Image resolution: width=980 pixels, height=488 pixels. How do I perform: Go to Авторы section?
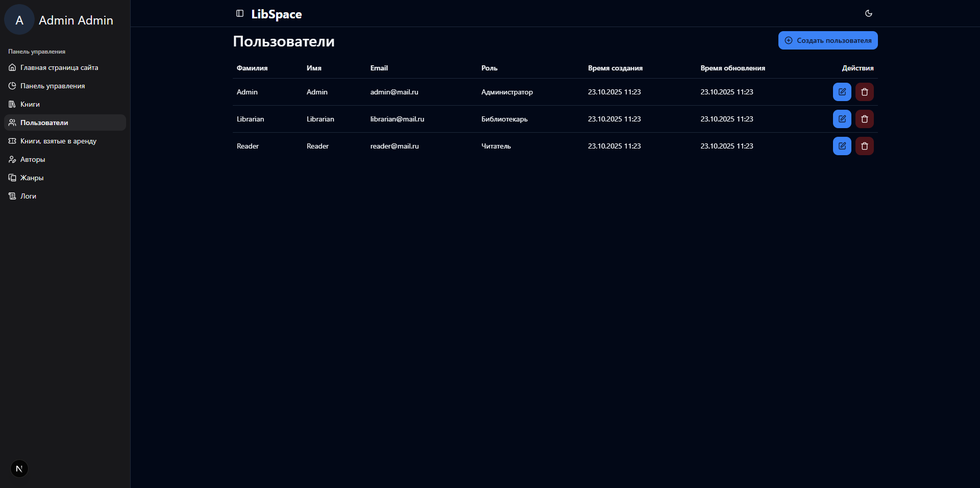[x=33, y=159]
